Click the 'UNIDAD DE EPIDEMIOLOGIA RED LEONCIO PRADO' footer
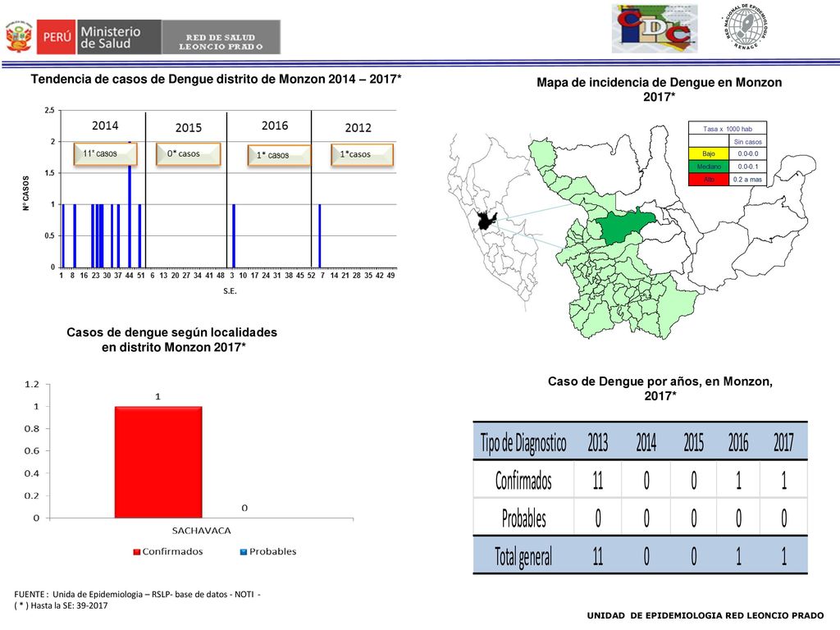Image resolution: width=840 pixels, height=630 pixels. [x=705, y=615]
